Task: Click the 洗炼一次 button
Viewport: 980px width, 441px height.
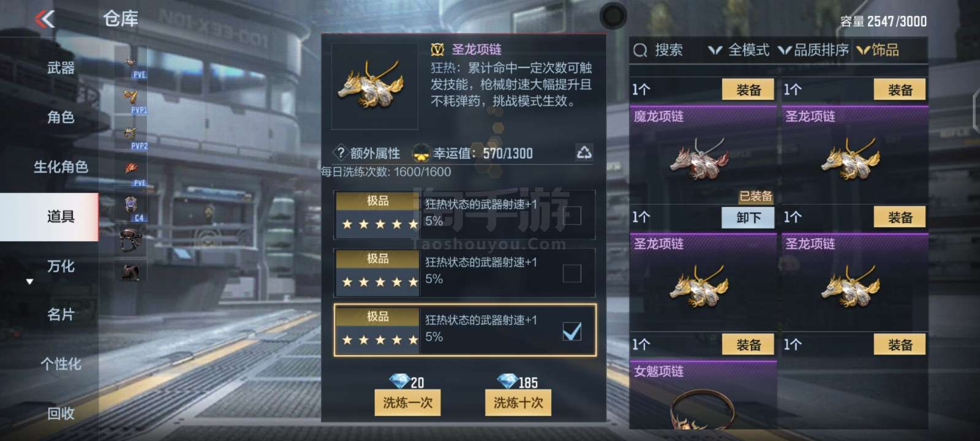Action: 407,402
